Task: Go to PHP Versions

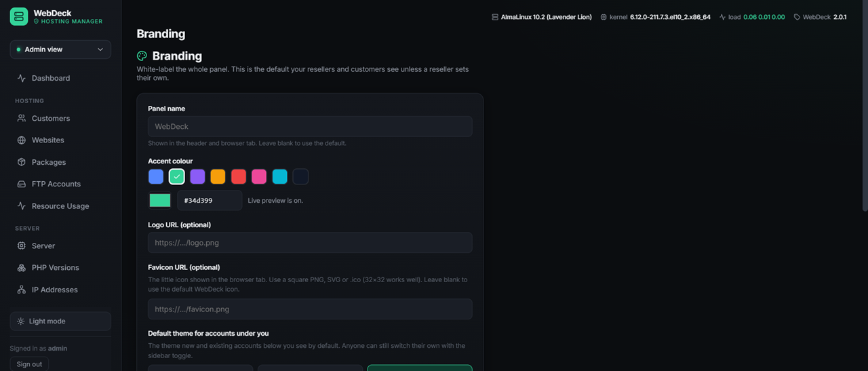Action: point(60,268)
